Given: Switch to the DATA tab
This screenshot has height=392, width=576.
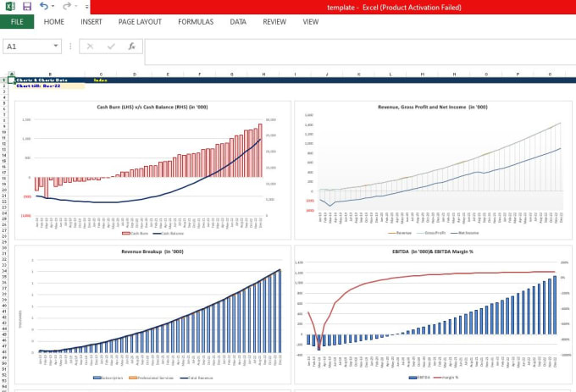Looking at the screenshot, I should tap(238, 22).
